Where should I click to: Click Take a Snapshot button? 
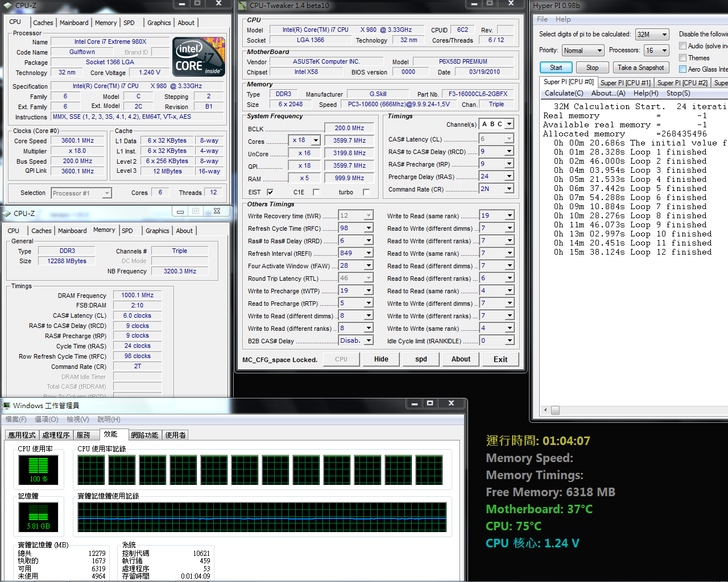click(640, 68)
